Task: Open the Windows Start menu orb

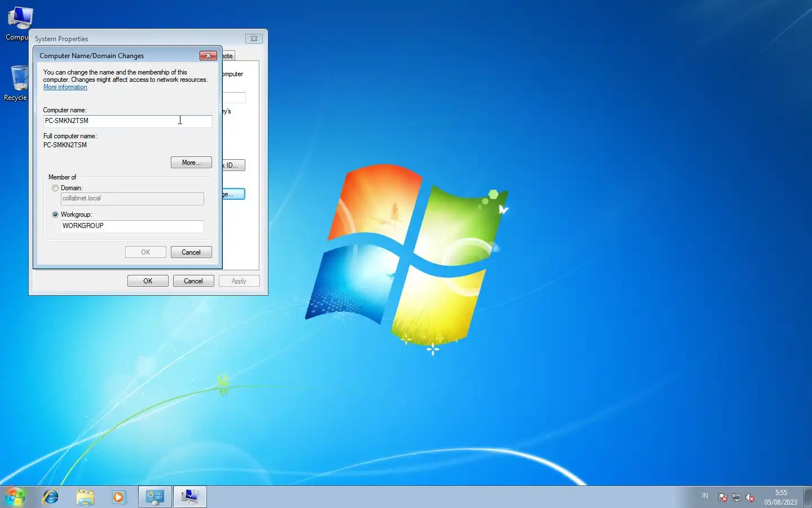Action: tap(15, 497)
